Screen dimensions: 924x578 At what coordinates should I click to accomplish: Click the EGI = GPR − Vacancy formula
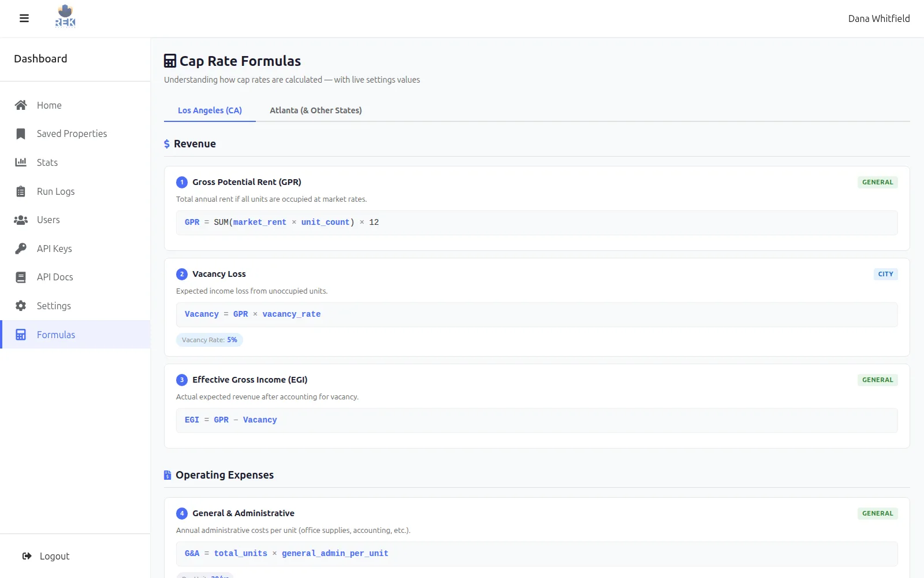tap(537, 420)
